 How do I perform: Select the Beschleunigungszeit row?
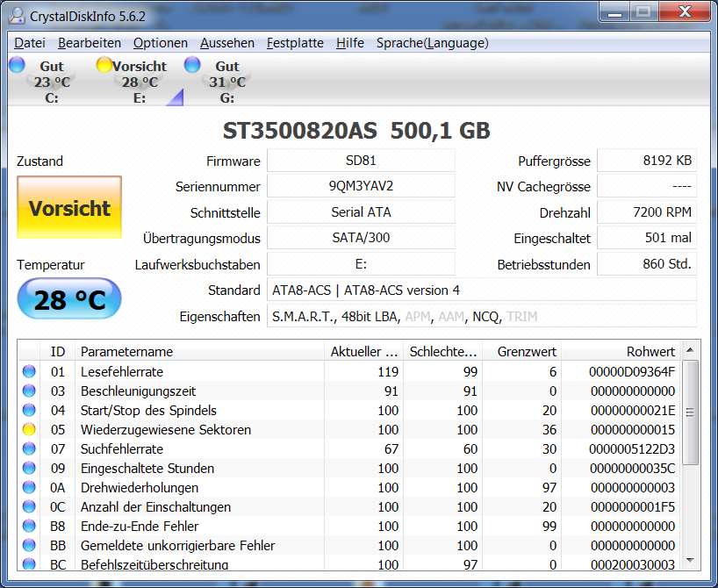[349, 391]
